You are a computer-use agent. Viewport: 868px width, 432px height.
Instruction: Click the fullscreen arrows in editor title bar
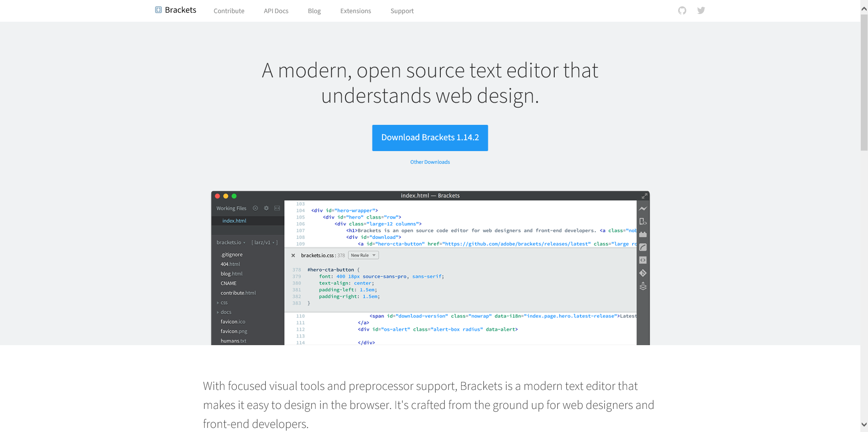coord(644,196)
